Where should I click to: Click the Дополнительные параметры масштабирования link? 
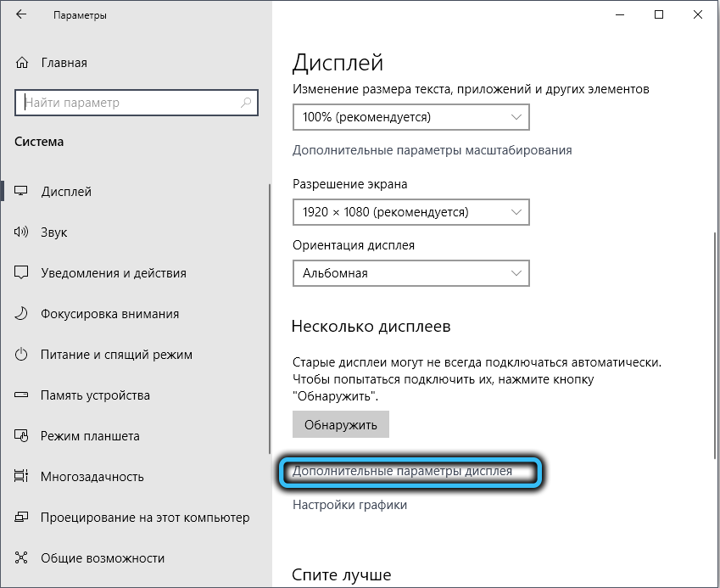coord(432,150)
